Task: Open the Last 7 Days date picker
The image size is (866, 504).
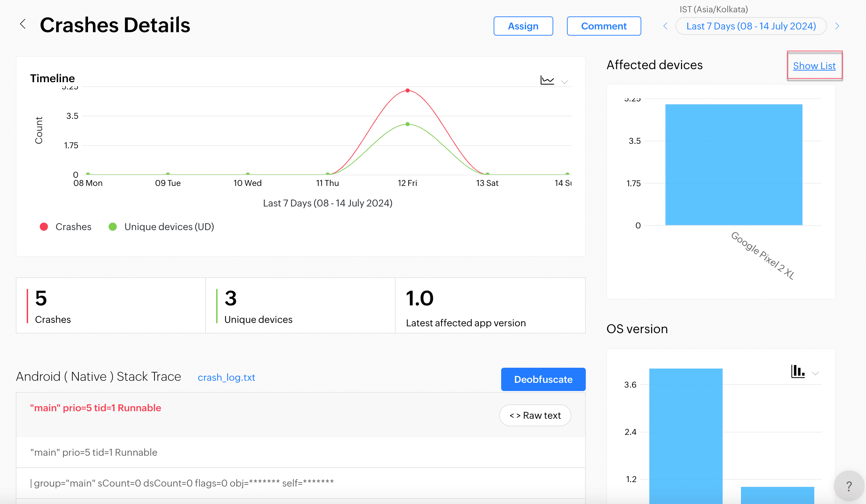Action: [751, 26]
